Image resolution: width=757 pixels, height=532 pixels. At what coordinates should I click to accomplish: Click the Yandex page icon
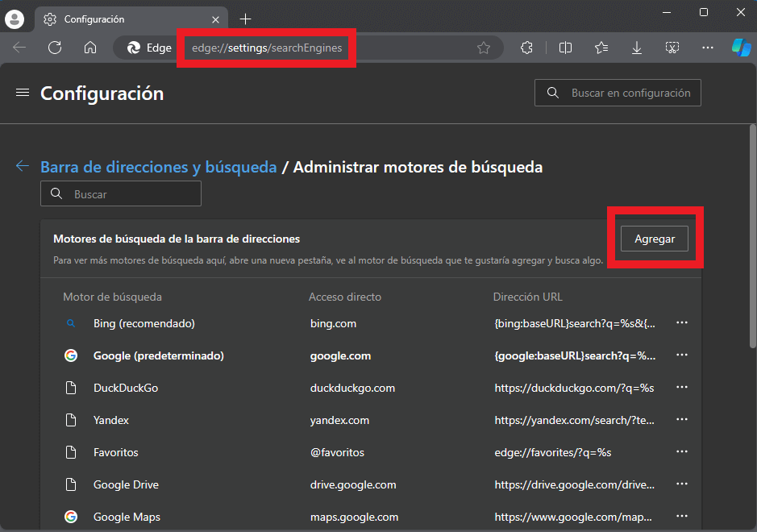tap(71, 420)
